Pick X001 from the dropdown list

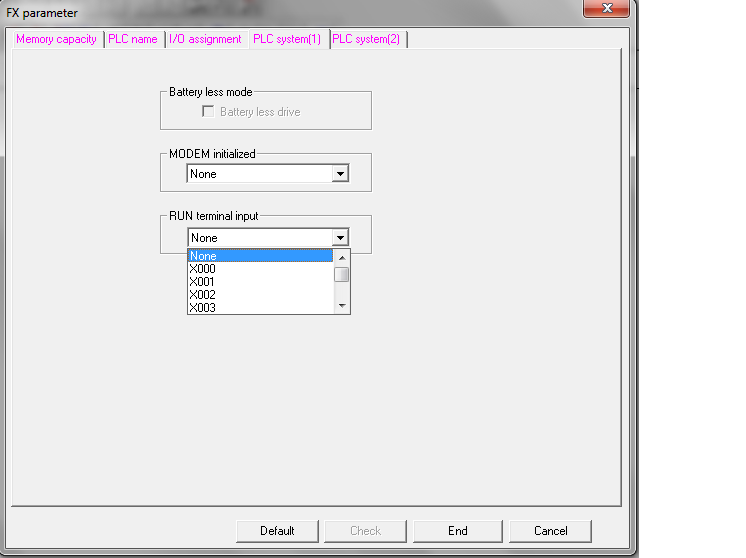[260, 282]
